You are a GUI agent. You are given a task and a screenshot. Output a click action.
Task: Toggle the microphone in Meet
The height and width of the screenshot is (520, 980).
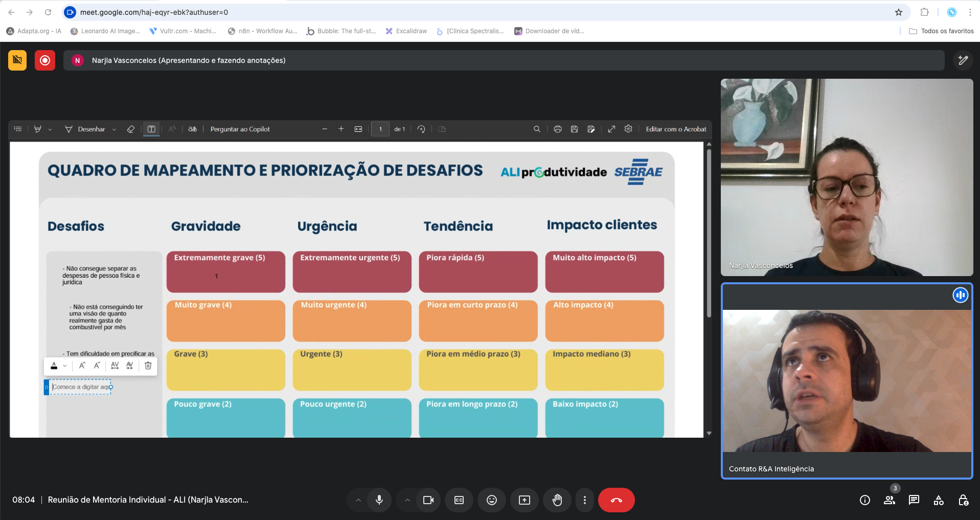point(379,500)
